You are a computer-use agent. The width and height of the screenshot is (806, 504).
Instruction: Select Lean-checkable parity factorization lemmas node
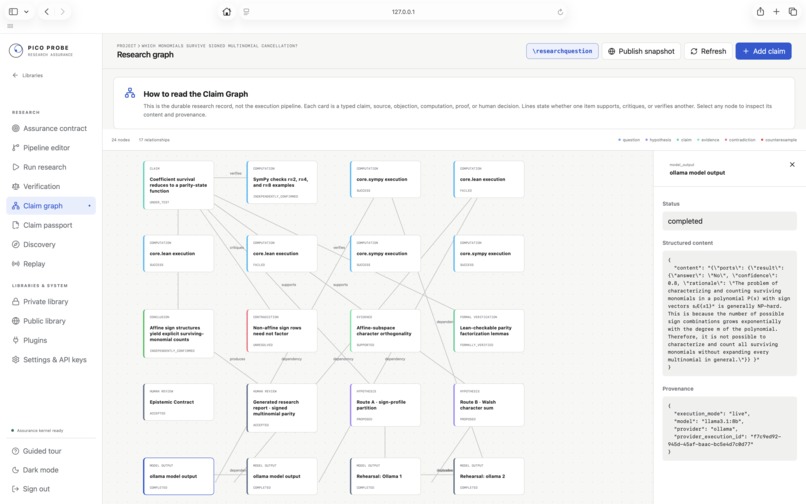[489, 331]
